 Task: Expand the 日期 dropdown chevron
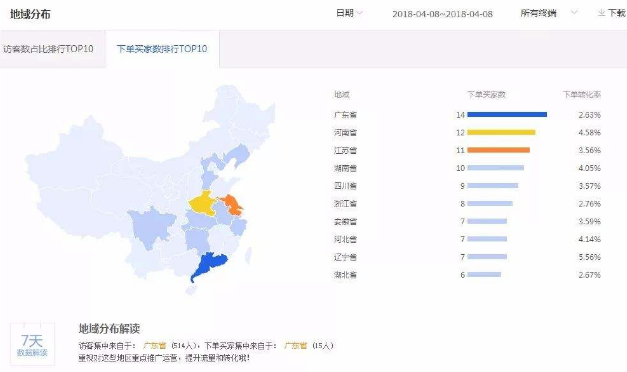(359, 13)
